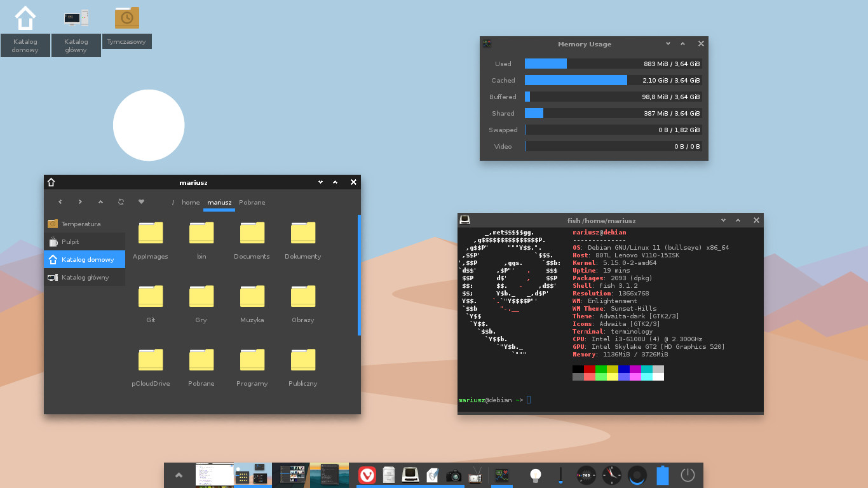
Task: Open Katalog domowy desktop icon
Action: click(25, 30)
